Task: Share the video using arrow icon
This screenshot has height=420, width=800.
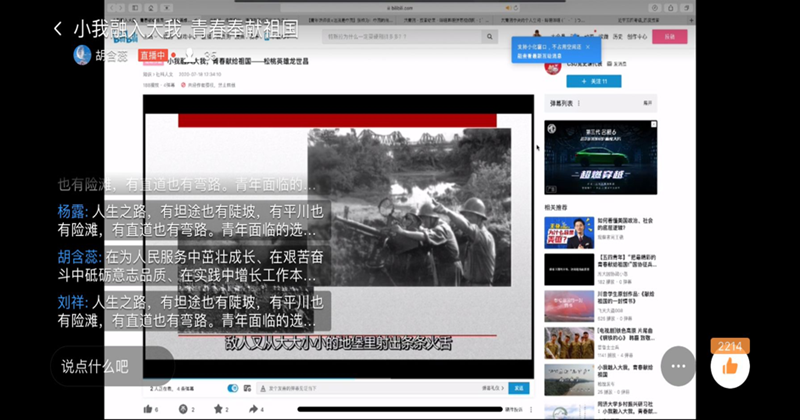Action: [252, 409]
